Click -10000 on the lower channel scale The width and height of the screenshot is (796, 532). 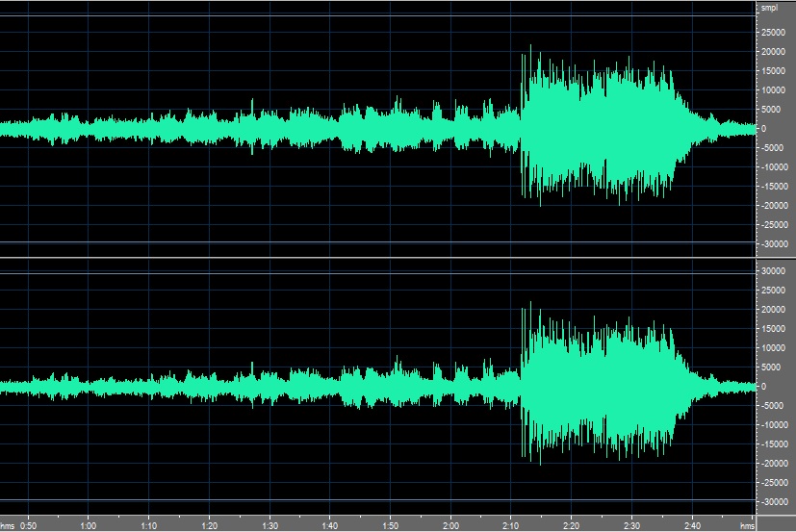point(773,425)
